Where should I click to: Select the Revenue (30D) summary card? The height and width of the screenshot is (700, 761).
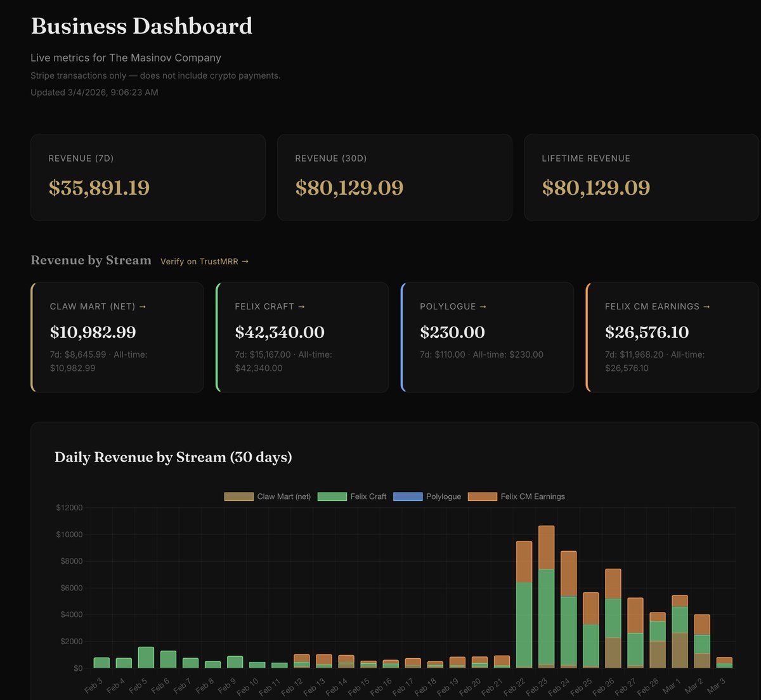pyautogui.click(x=394, y=178)
